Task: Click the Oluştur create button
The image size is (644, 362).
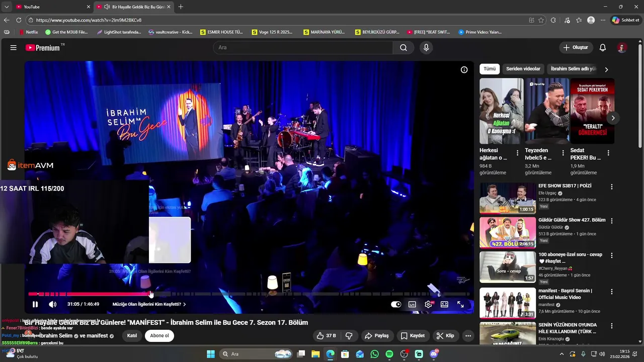Action: click(576, 48)
